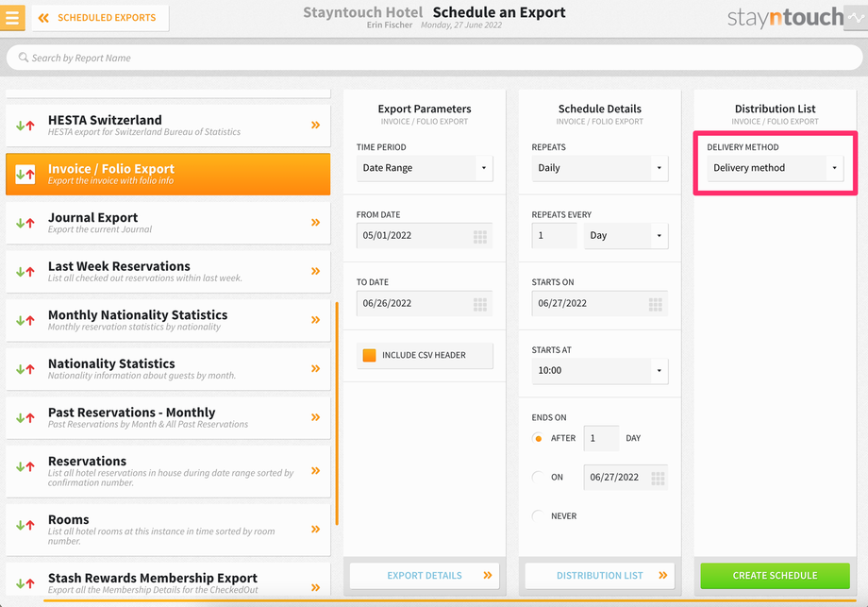Open Reservations export double chevron
The image size is (868, 607).
315,471
